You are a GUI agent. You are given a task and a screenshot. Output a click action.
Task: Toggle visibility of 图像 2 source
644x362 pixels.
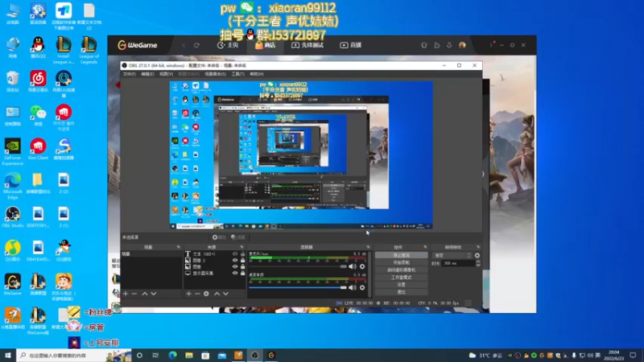click(x=235, y=260)
